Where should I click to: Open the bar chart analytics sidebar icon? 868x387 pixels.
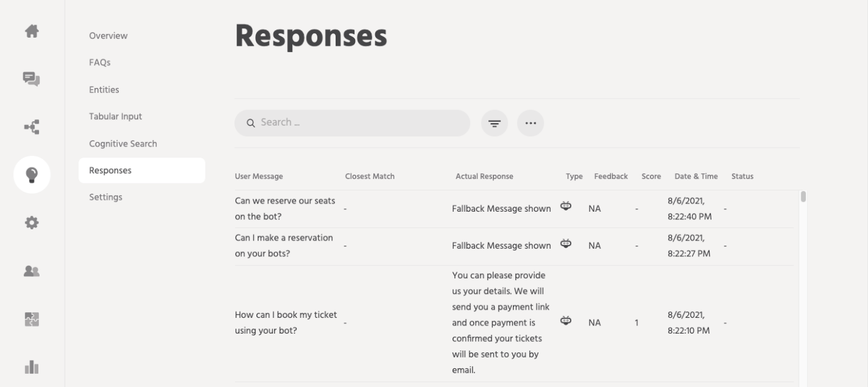point(31,367)
